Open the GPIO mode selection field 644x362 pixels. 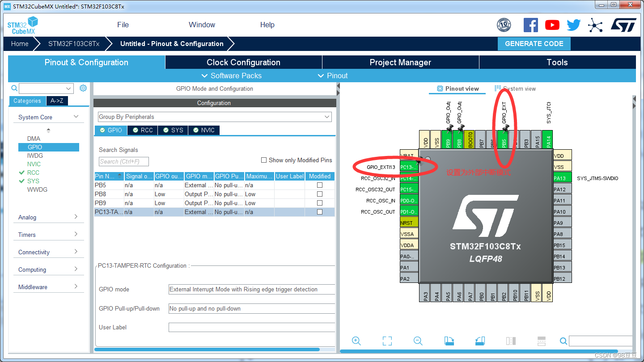(x=252, y=289)
